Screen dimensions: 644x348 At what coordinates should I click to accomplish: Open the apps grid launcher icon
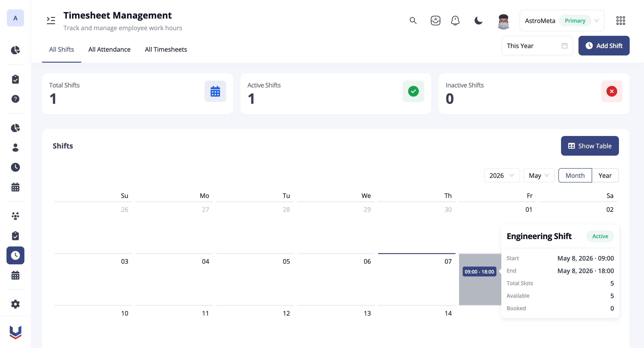(x=621, y=21)
